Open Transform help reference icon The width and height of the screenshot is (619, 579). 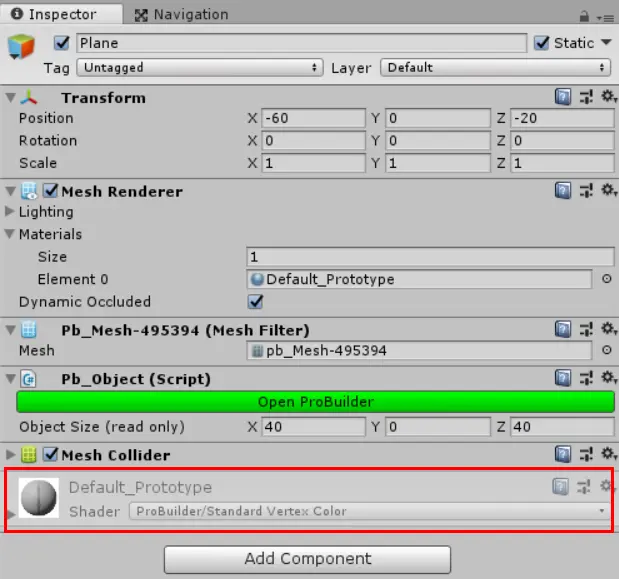[563, 97]
